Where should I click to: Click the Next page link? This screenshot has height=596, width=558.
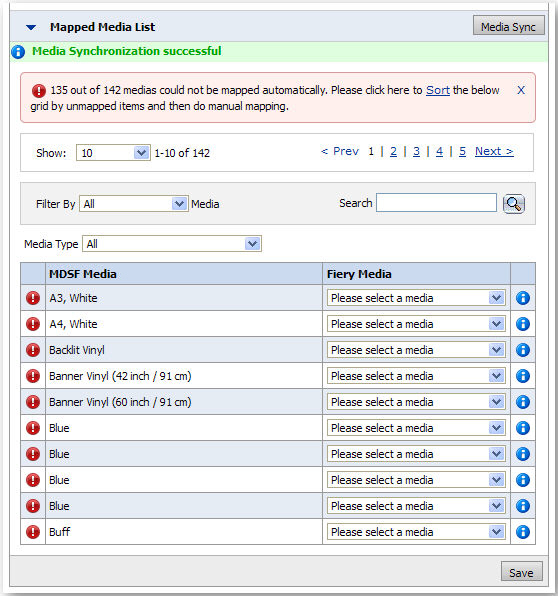(494, 151)
